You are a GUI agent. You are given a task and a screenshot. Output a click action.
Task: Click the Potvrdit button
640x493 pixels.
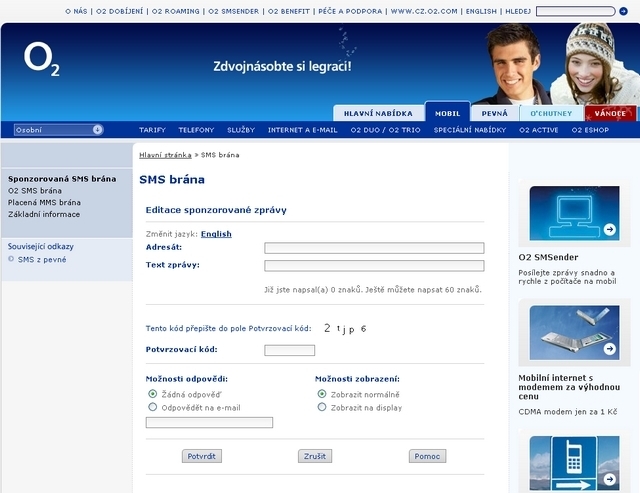pyautogui.click(x=202, y=456)
